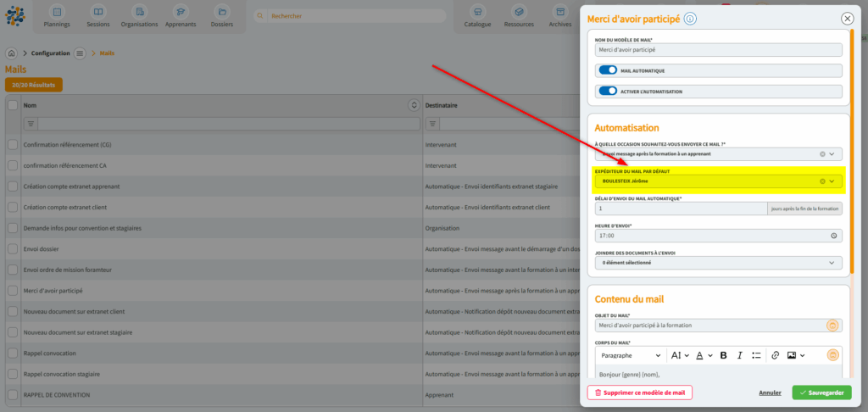Click the info icon beside the modal title

(x=691, y=19)
